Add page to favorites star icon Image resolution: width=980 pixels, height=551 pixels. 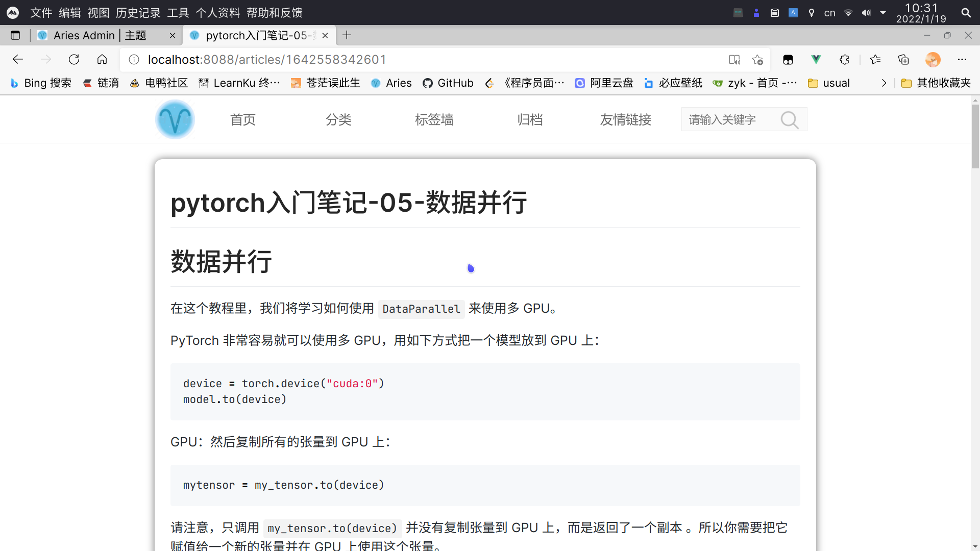pos(757,60)
